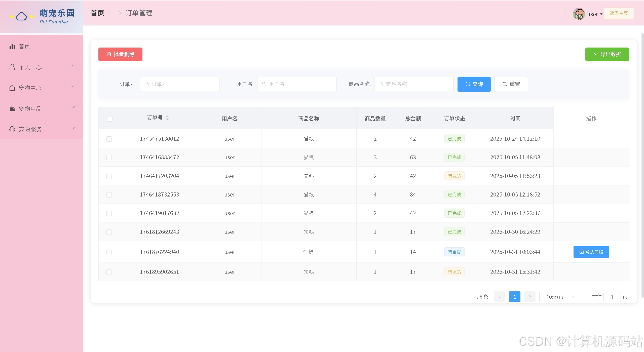Click total amount 84 cell

[413, 194]
